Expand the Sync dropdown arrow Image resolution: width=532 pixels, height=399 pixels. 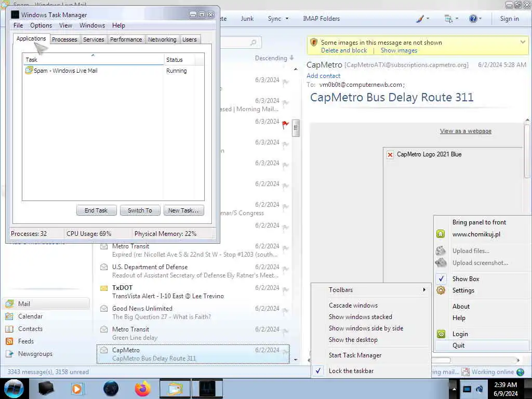coord(287,19)
